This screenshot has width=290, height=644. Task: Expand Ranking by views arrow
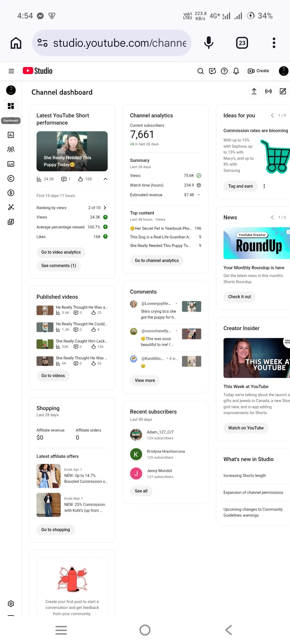pyautogui.click(x=105, y=208)
